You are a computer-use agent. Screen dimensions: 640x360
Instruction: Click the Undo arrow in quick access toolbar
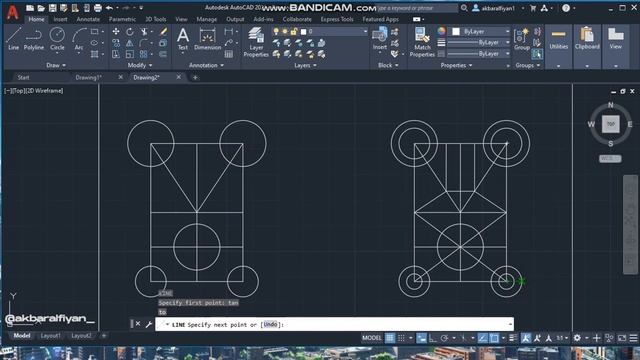[109, 8]
